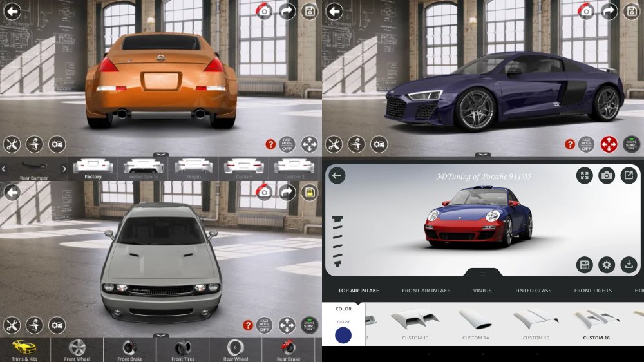Open settings gear in the Porsche 911 panel
Image resolution: width=644 pixels, height=362 pixels.
click(x=607, y=265)
